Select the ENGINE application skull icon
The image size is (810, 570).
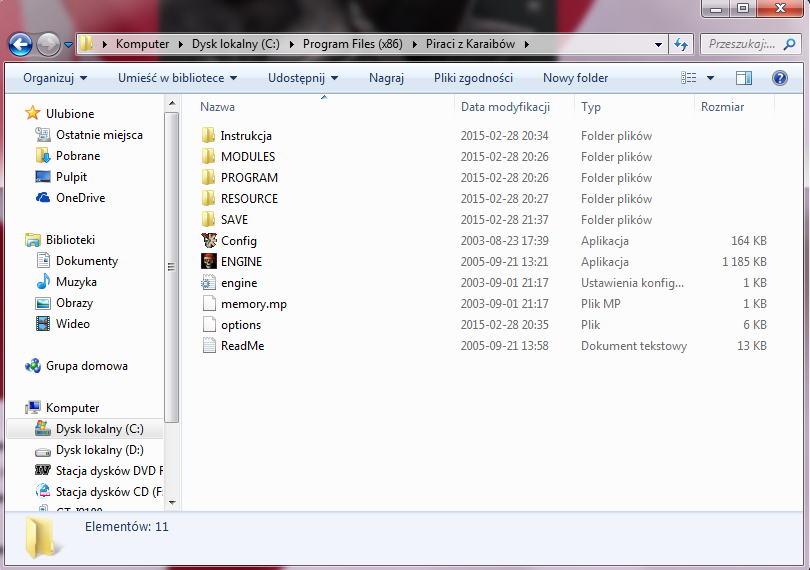coord(209,261)
